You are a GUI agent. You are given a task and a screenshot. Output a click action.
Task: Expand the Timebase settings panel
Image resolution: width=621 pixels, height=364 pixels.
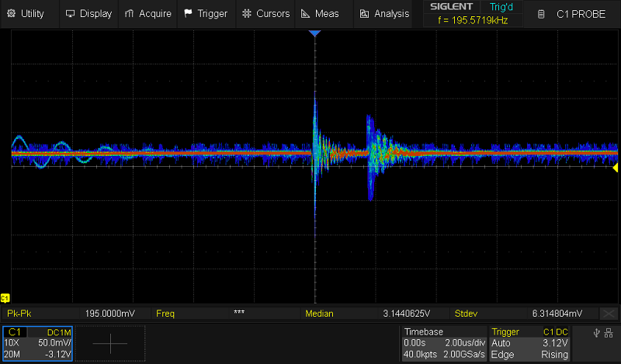coord(442,343)
